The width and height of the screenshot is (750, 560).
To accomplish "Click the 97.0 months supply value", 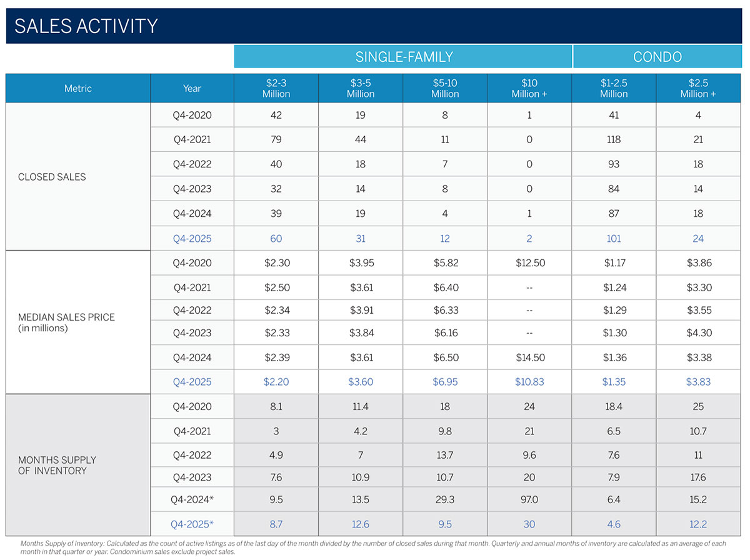I will pos(529,499).
